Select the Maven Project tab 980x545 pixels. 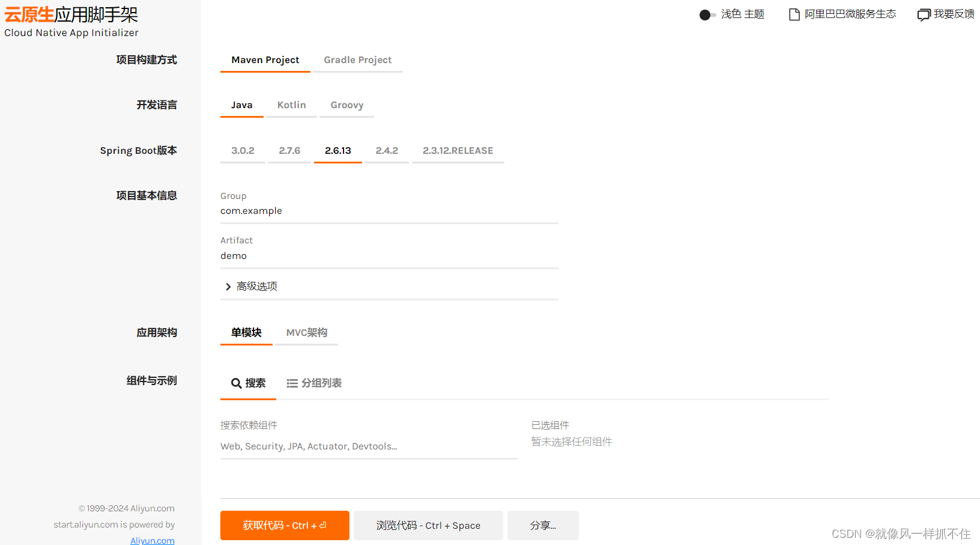tap(265, 60)
